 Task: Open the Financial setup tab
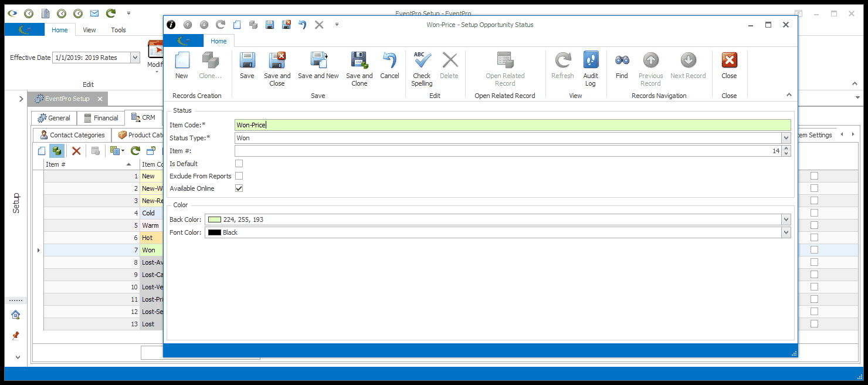coord(101,118)
